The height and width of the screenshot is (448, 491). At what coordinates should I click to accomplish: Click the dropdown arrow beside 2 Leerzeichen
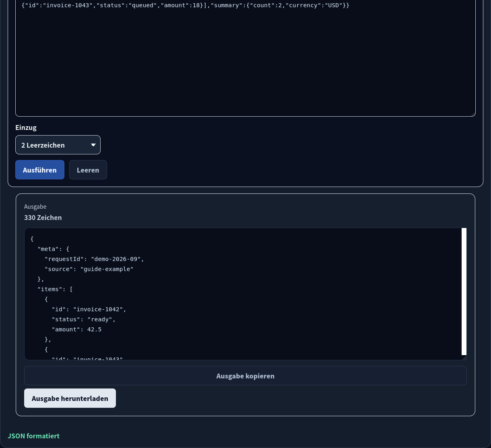(x=93, y=145)
